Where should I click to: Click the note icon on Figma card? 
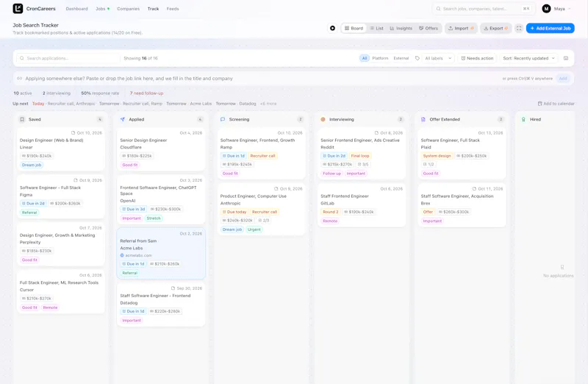coord(76,180)
